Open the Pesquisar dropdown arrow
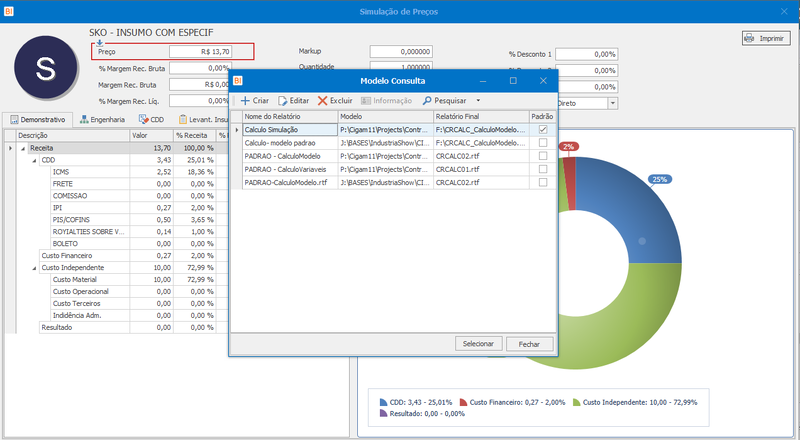The height and width of the screenshot is (440, 800). (478, 101)
